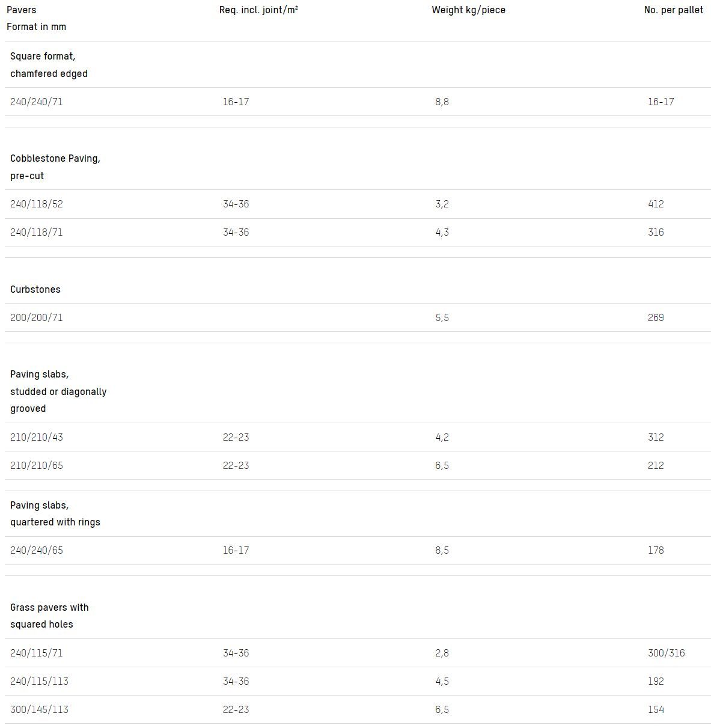Select the 200/200/71 curbstone format cell
The image size is (711, 728).
click(x=37, y=317)
